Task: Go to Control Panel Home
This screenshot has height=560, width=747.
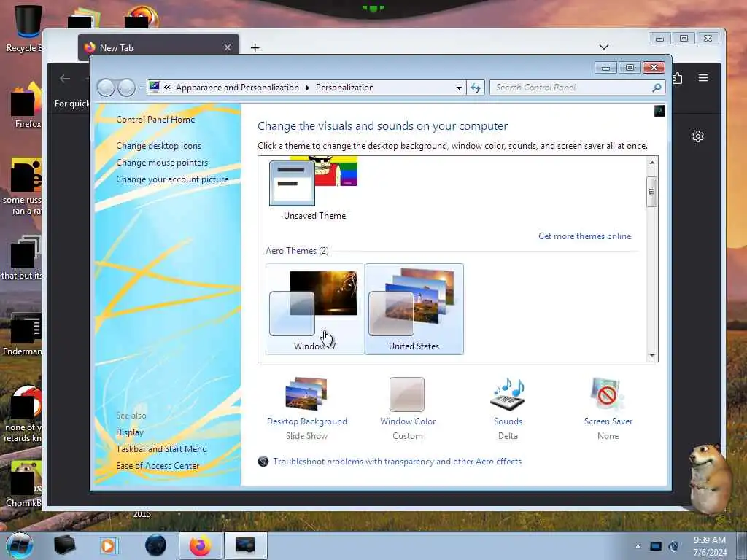Action: point(155,120)
